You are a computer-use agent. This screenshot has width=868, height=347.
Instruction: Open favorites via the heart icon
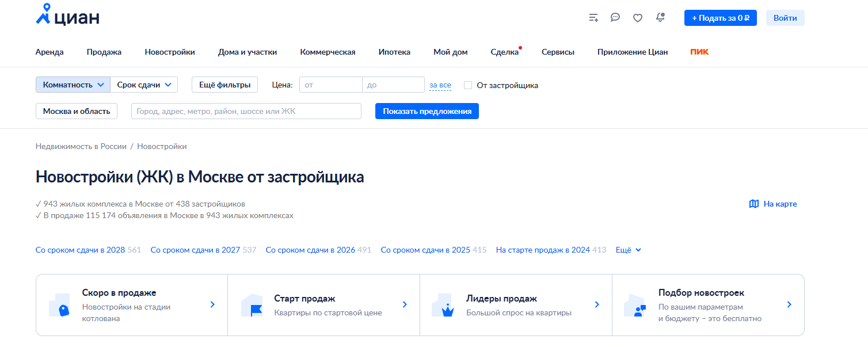point(638,18)
